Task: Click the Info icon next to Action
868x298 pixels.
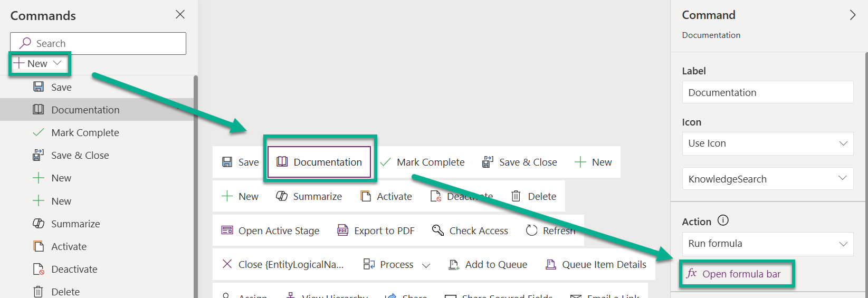Action: click(723, 221)
